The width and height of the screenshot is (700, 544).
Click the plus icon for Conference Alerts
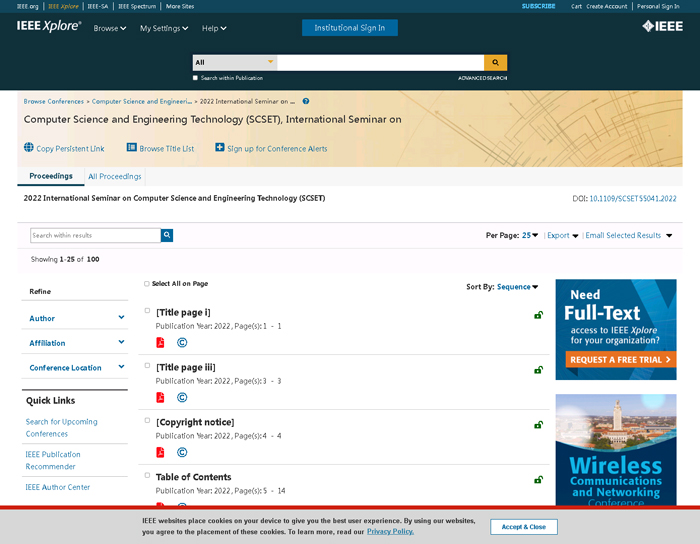(220, 147)
